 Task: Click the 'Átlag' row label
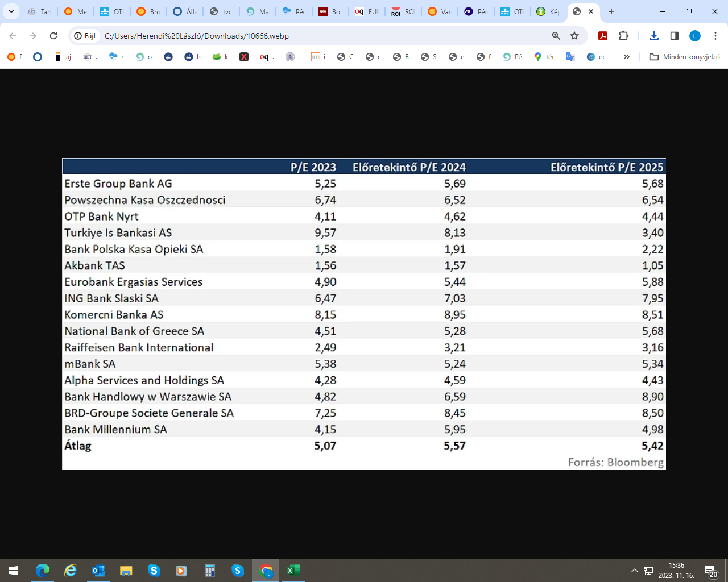pos(78,446)
